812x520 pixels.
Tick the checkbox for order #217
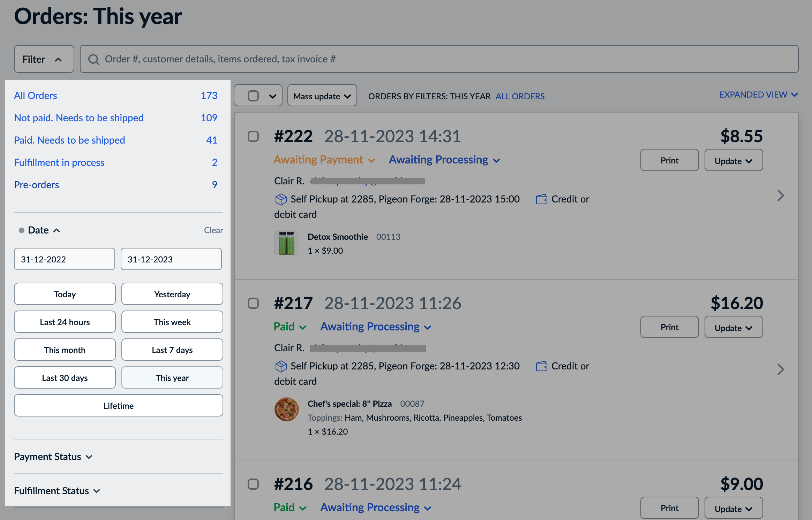tap(253, 303)
